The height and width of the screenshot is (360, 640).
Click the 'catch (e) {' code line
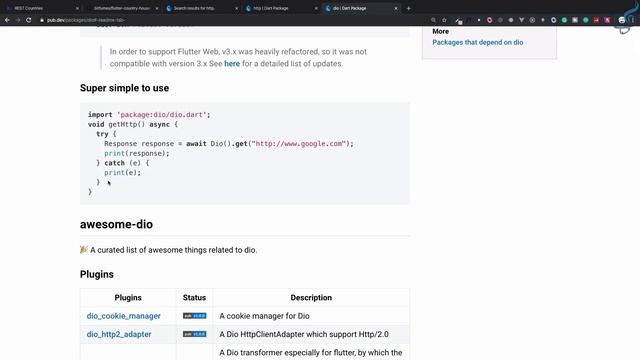(x=122, y=163)
